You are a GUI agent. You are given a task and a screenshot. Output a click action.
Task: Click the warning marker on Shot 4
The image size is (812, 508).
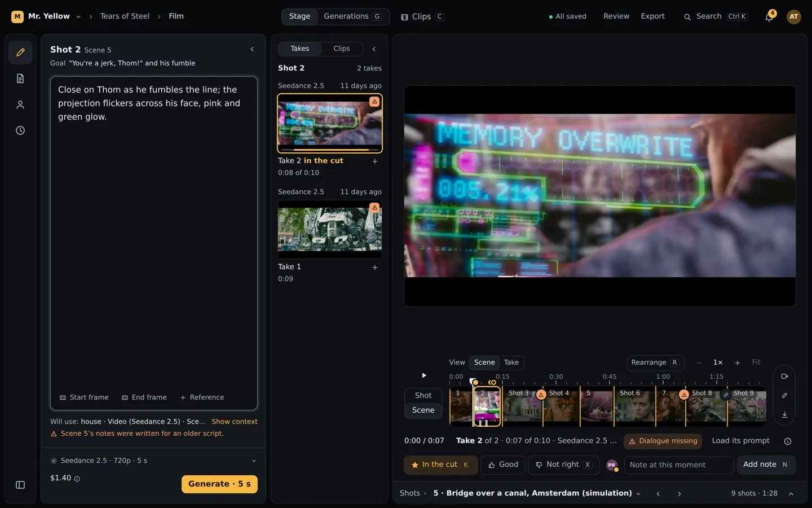541,395
